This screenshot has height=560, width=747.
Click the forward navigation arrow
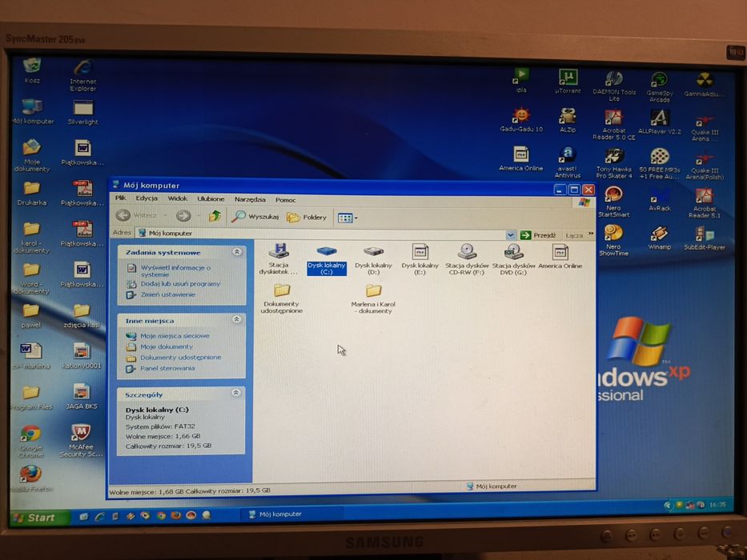(183, 216)
